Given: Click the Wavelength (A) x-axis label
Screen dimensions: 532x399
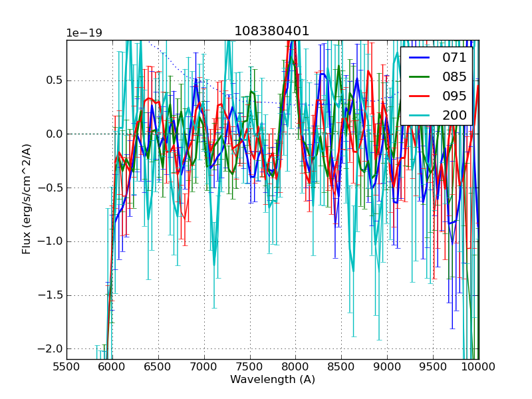Looking at the screenshot, I should [x=273, y=380].
